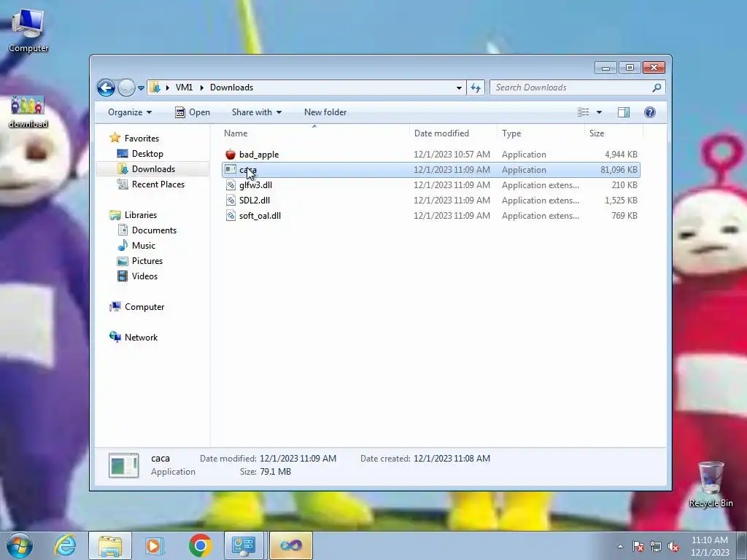The width and height of the screenshot is (747, 560).
Task: Select the SDL2.dll file icon
Action: pyautogui.click(x=231, y=201)
